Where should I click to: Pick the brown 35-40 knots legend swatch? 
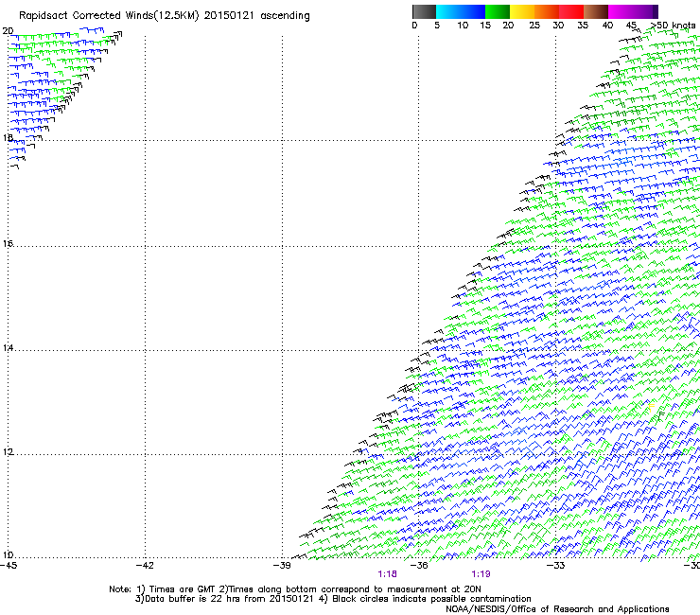pos(596,11)
